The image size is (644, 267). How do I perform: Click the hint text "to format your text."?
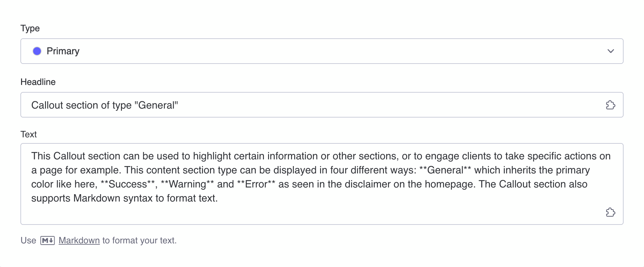coord(139,240)
